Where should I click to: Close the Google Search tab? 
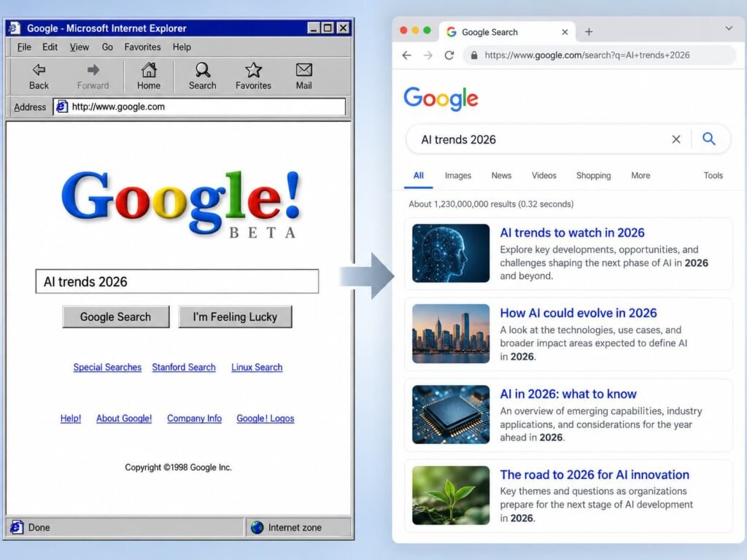coord(565,32)
